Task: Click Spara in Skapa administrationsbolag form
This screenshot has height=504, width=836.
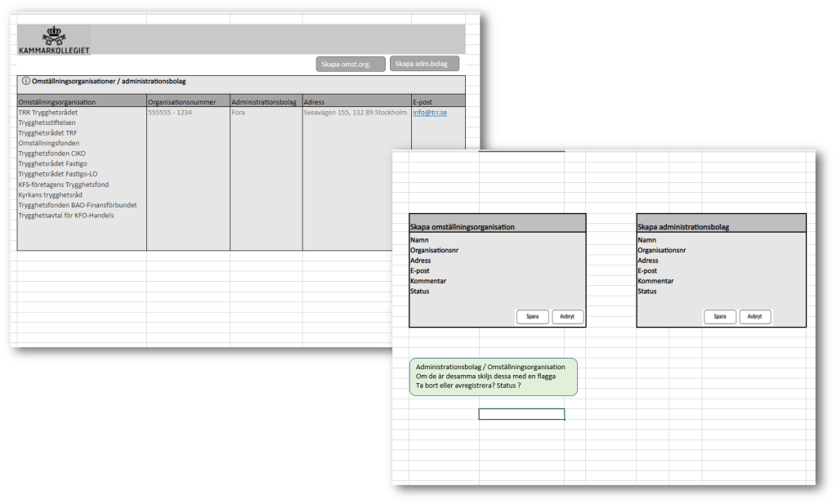Action: pyautogui.click(x=720, y=317)
